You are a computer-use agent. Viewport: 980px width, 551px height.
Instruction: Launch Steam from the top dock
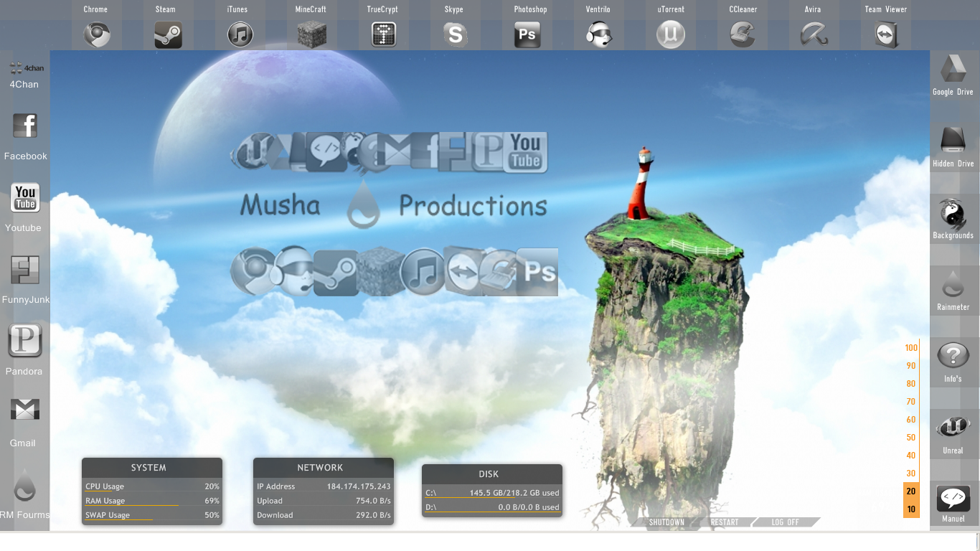168,34
